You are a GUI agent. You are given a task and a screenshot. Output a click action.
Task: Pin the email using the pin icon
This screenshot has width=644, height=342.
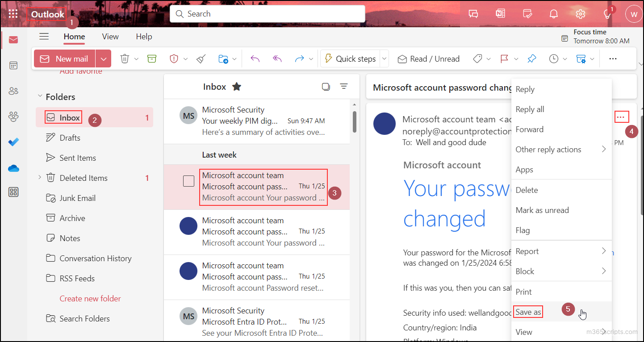531,58
